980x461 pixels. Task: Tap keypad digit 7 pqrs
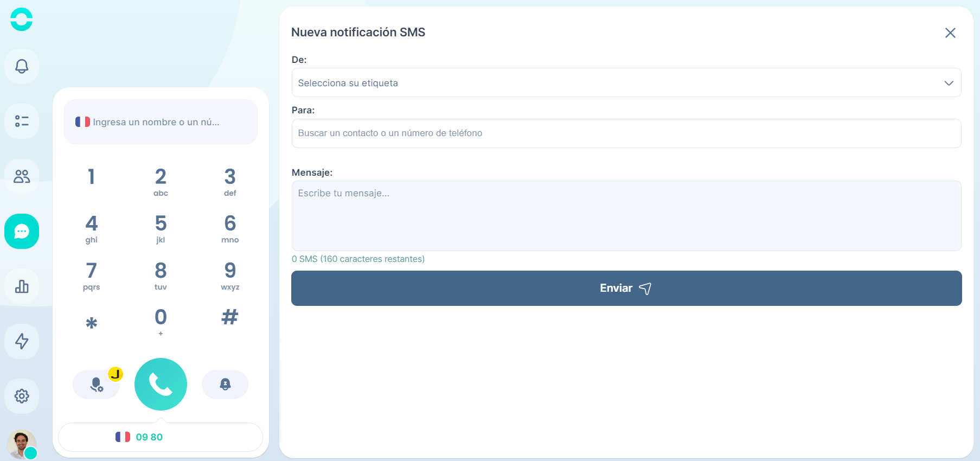[x=92, y=276]
